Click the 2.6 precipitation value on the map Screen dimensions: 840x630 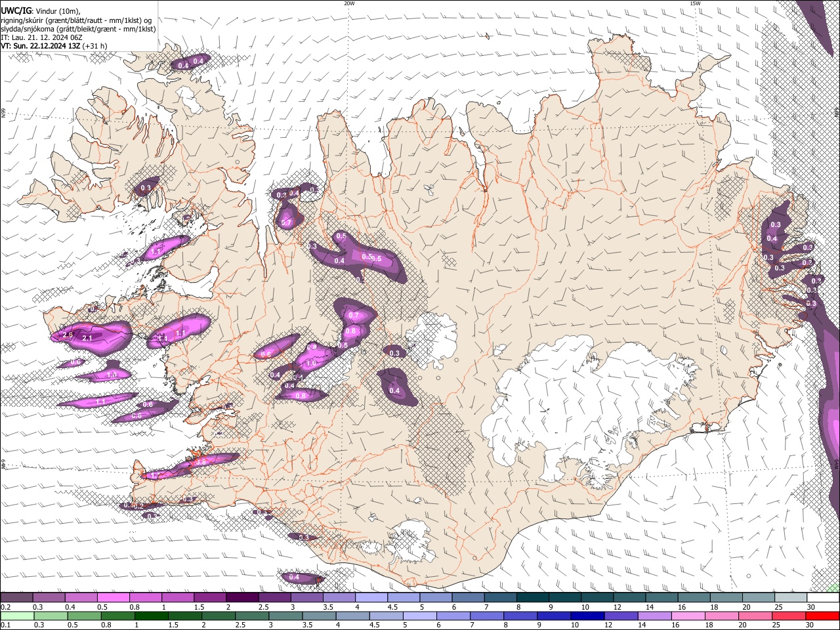[67, 335]
